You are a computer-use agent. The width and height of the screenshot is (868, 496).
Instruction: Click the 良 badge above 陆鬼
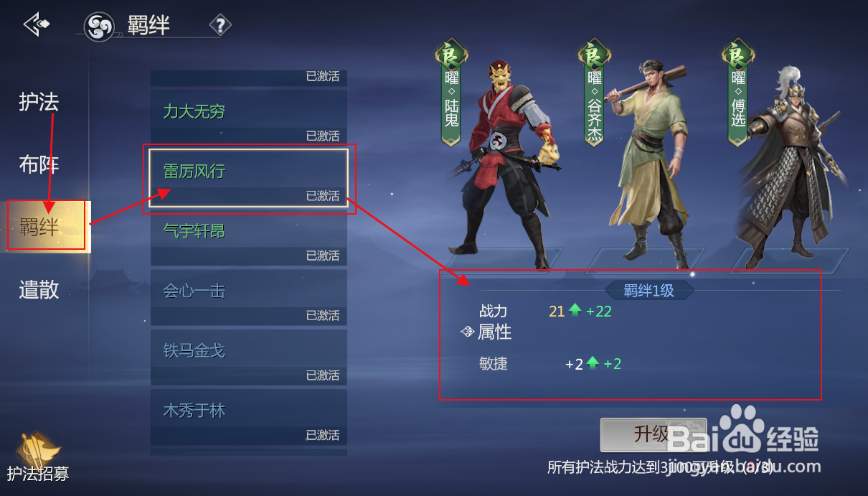451,55
